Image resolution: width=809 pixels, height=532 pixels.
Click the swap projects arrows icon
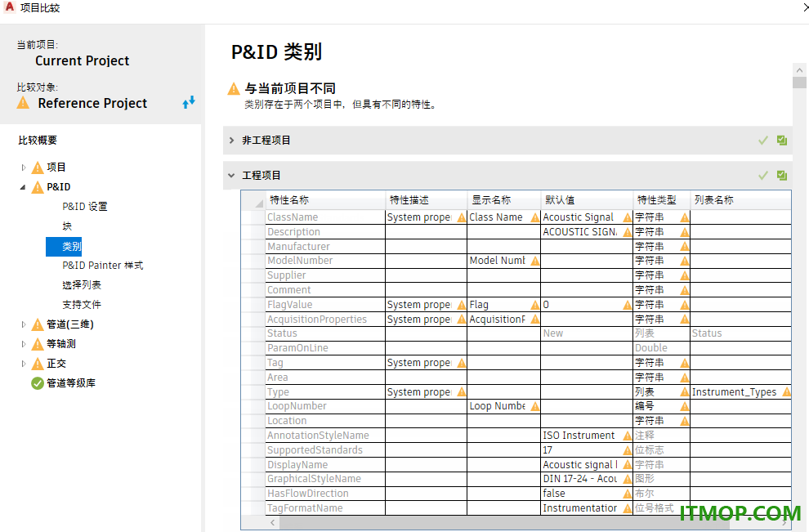tap(189, 101)
